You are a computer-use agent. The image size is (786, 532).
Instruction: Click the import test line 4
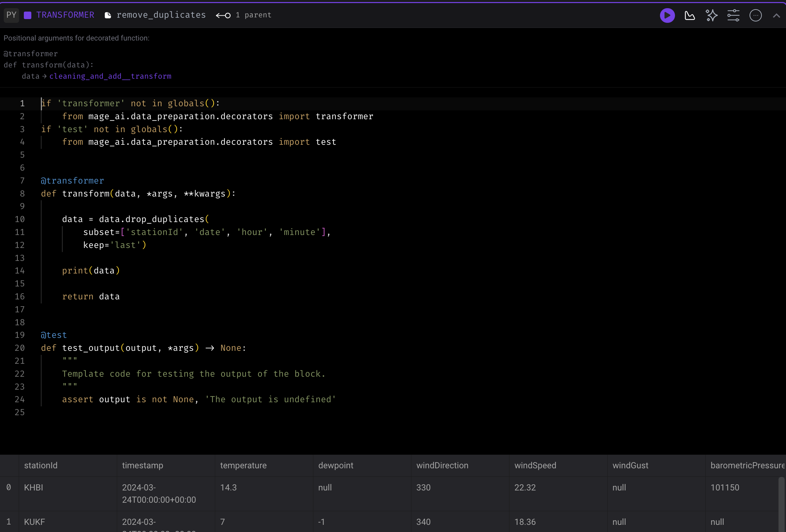point(199,142)
